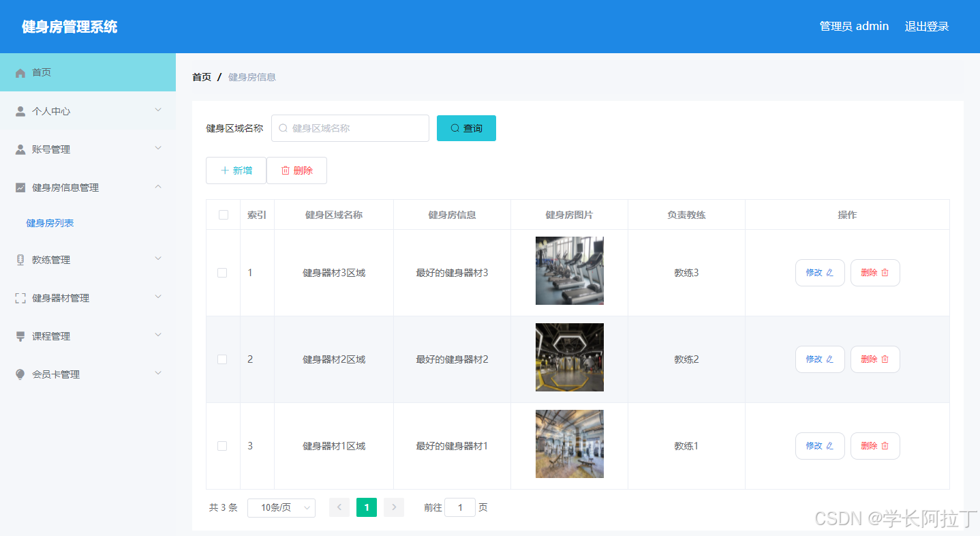
Task: Click the 修改 button for 健身器材1区域
Action: 820,445
